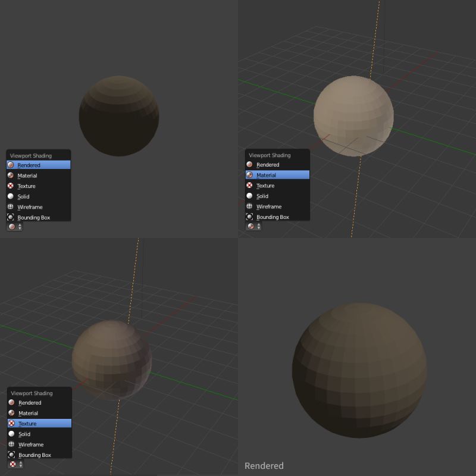Choose Material from the top-left Viewport Shading menu

27,176
